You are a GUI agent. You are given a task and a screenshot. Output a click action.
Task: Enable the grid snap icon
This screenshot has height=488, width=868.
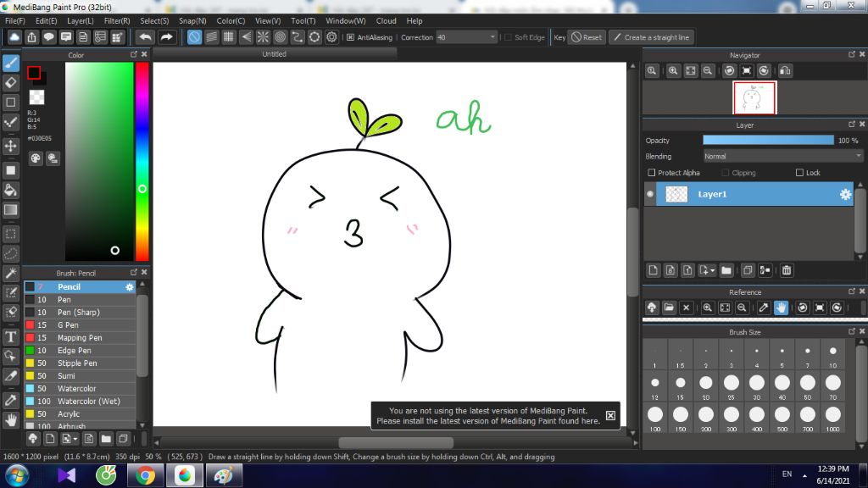pos(229,37)
